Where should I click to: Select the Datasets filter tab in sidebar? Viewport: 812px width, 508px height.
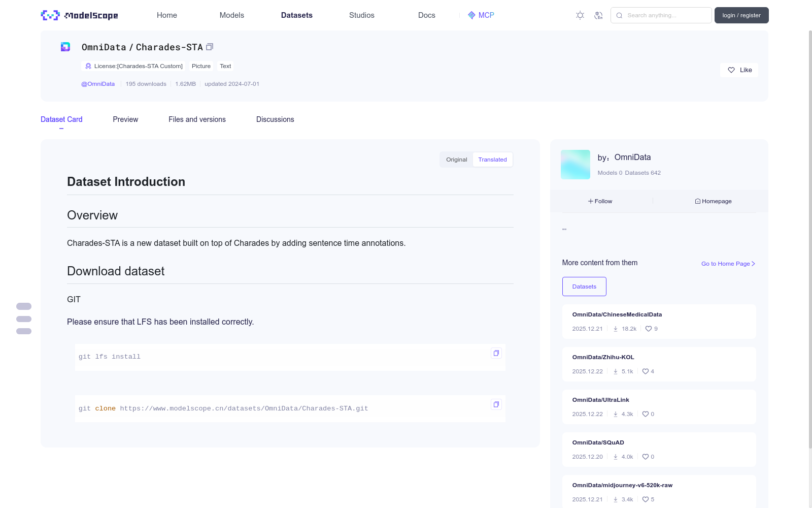[x=584, y=287]
